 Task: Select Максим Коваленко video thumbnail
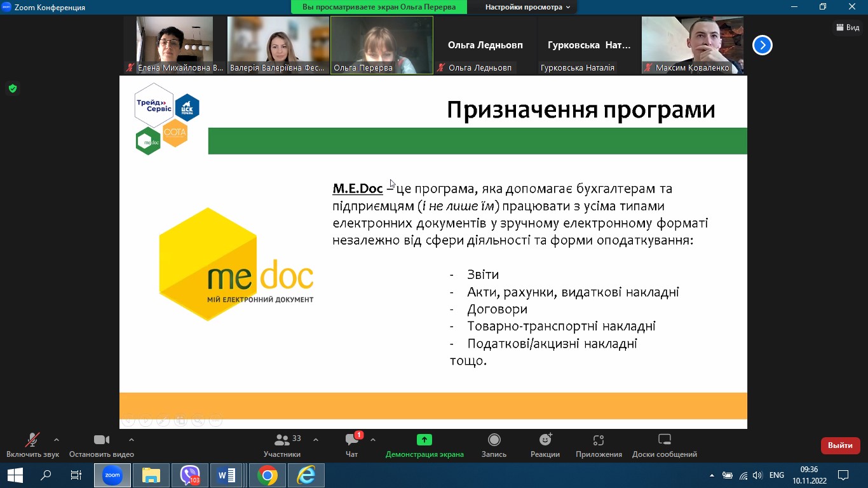coord(693,45)
